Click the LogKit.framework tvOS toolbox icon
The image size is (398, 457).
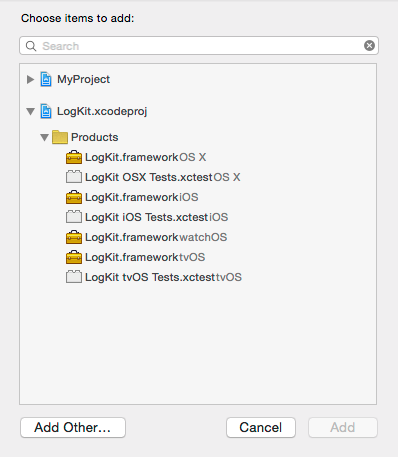coord(74,257)
